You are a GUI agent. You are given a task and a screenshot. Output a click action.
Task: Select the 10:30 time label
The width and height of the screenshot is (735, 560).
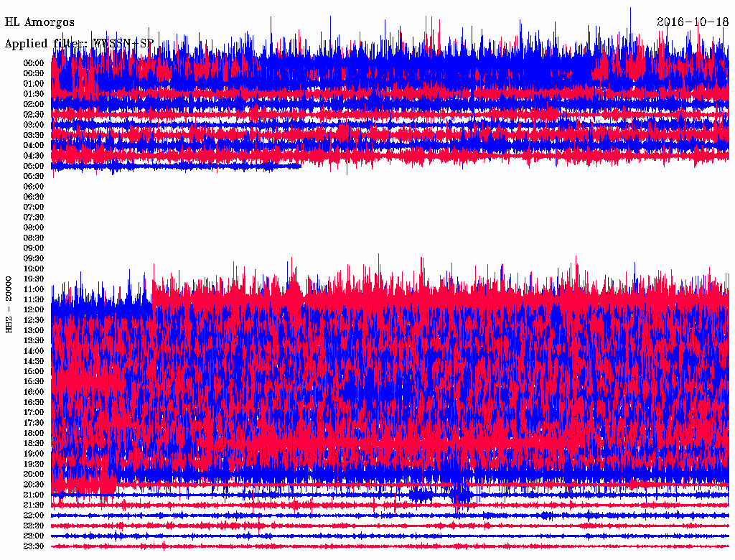tap(34, 279)
